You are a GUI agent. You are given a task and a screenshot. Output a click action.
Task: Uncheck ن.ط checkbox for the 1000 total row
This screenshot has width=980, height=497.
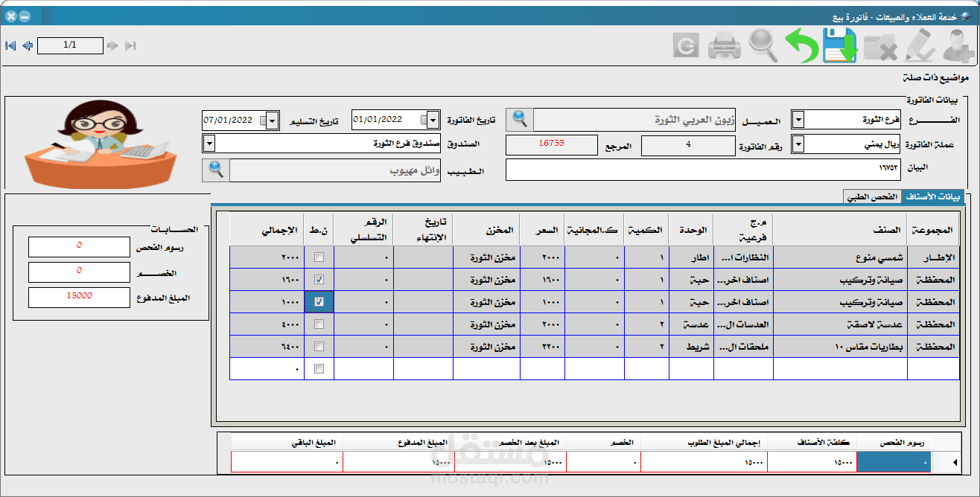click(x=319, y=302)
